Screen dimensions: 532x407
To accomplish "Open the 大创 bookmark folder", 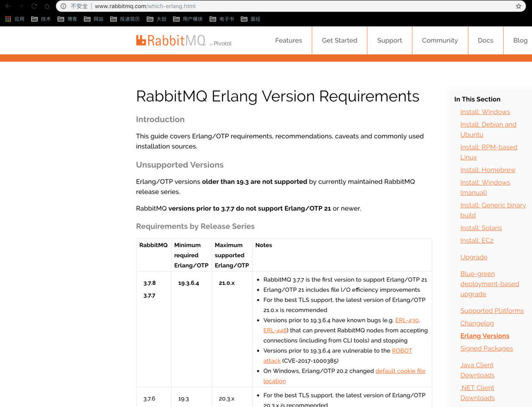I will coord(157,19).
